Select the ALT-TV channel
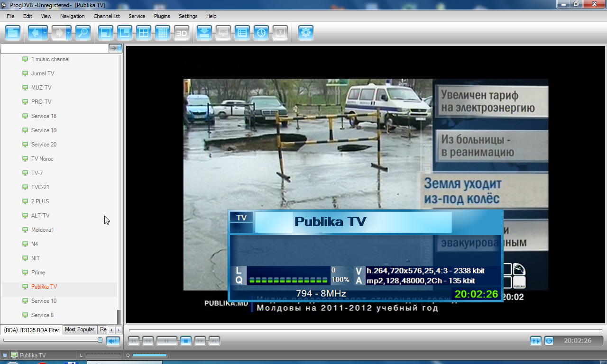Screen dimensions: 607x364 coord(40,216)
